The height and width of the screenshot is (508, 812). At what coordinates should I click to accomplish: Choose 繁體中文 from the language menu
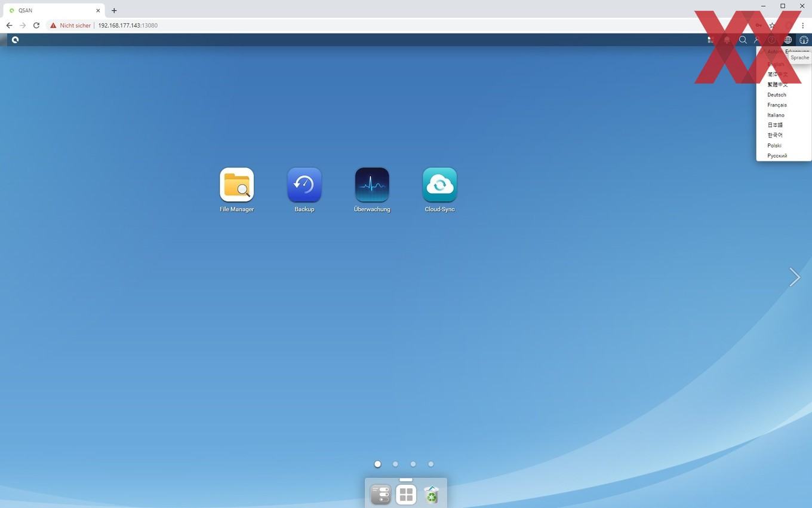pos(777,84)
